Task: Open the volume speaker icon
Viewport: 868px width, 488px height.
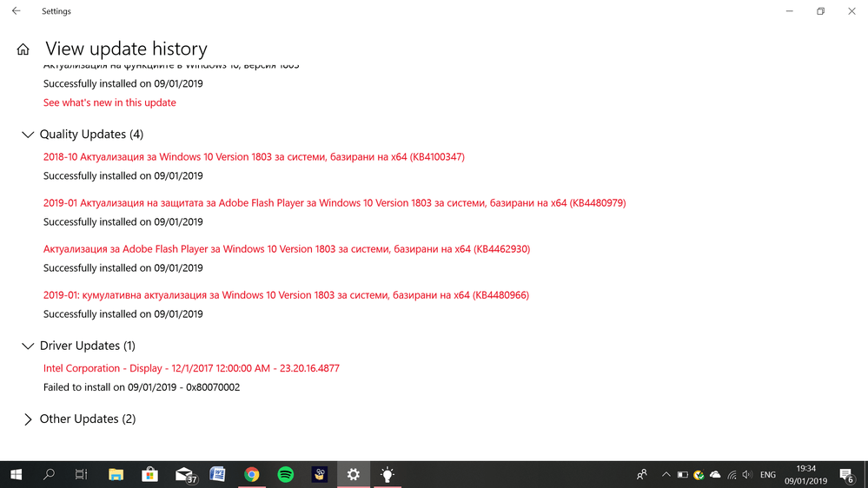Action: [x=747, y=475]
